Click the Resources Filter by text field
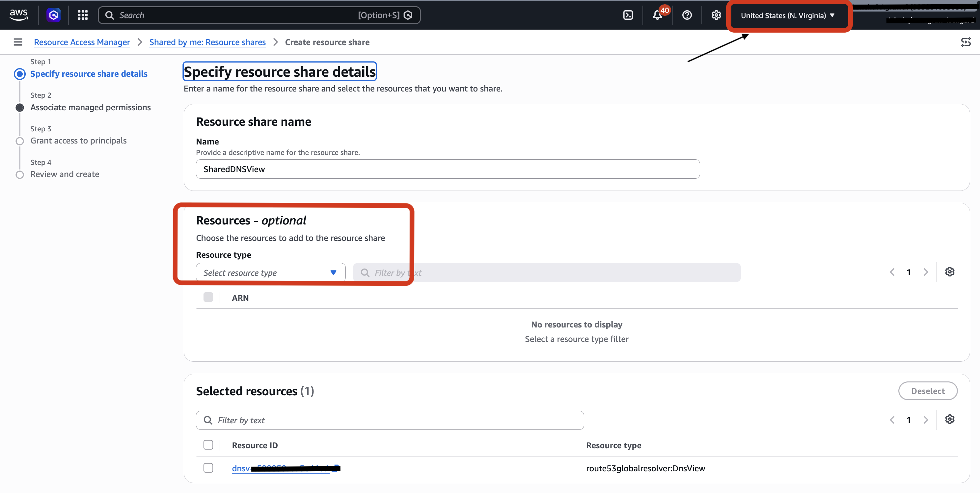This screenshot has width=980, height=493. tap(547, 272)
